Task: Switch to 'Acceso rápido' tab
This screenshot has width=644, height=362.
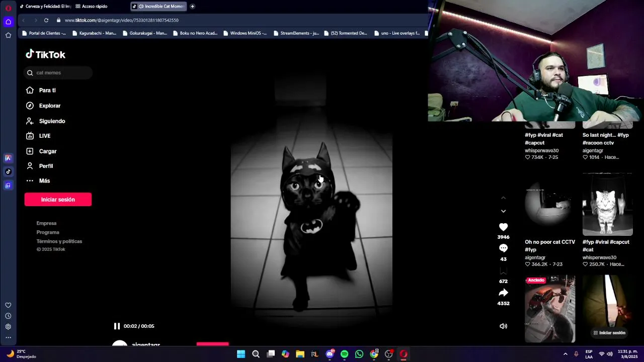Action: tap(91, 7)
